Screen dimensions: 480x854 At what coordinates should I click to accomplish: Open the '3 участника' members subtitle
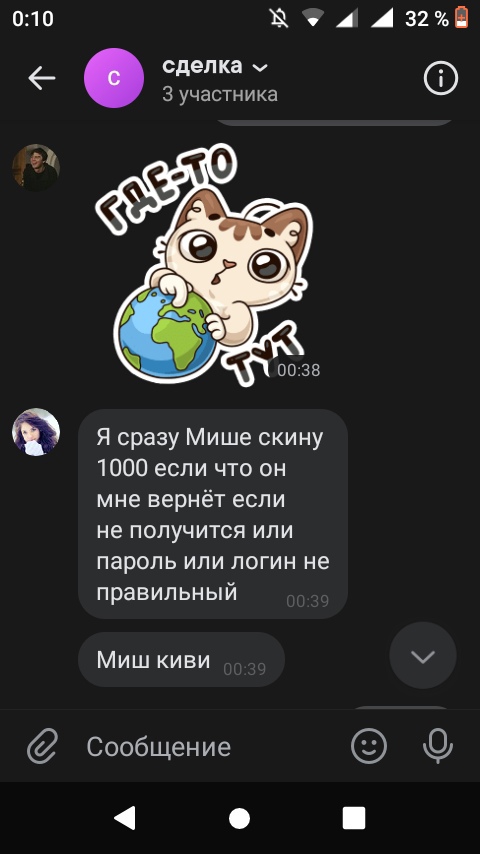coord(220,94)
